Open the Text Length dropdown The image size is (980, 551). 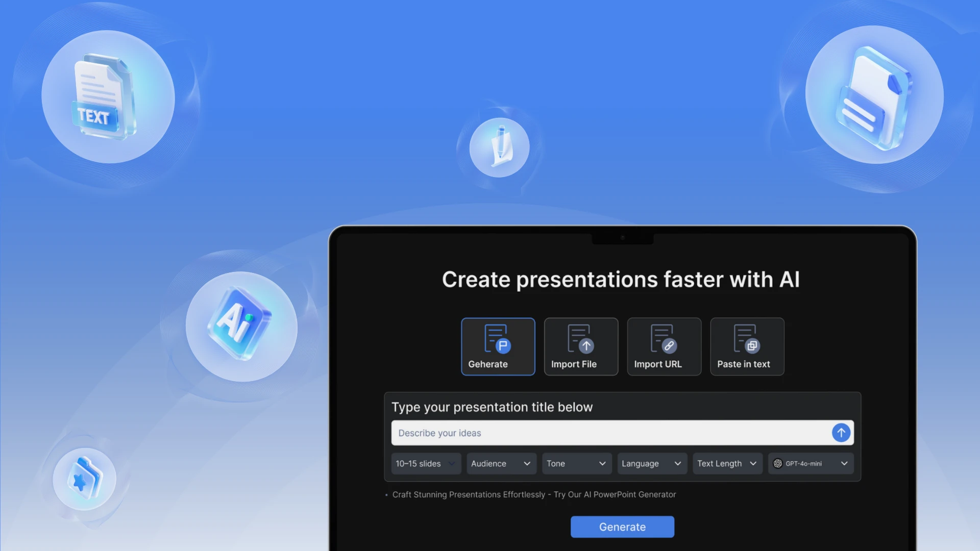pyautogui.click(x=727, y=463)
